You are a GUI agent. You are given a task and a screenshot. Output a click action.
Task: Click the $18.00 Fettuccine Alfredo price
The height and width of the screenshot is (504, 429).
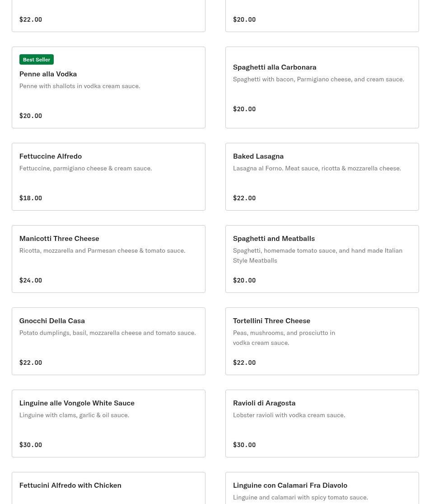(x=31, y=198)
